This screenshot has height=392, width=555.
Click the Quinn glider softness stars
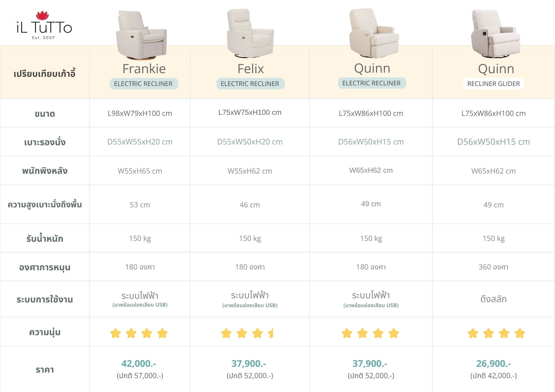tap(496, 333)
